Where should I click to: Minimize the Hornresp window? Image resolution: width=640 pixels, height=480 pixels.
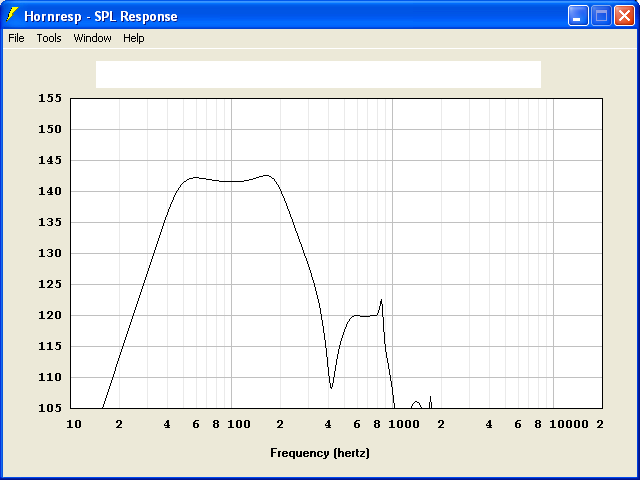(x=578, y=16)
